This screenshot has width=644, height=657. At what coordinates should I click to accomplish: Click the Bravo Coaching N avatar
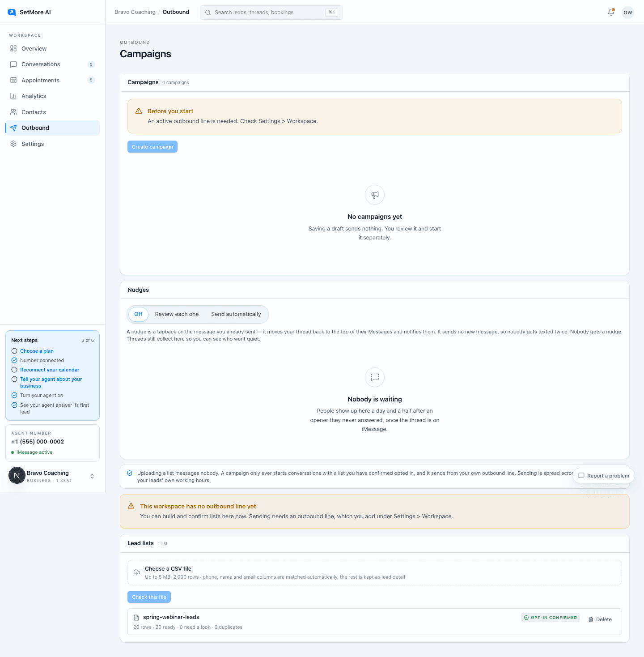(17, 475)
